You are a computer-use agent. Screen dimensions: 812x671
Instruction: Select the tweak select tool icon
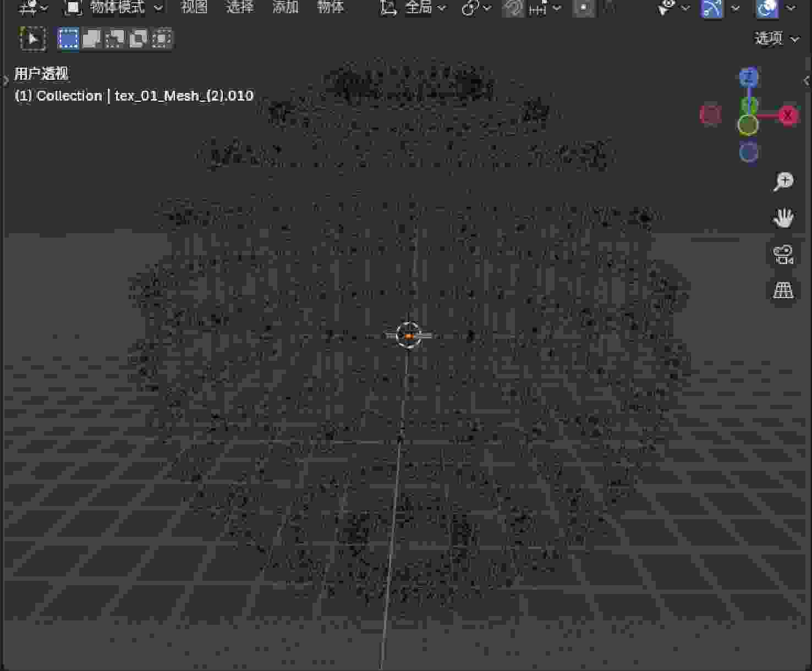click(x=33, y=39)
